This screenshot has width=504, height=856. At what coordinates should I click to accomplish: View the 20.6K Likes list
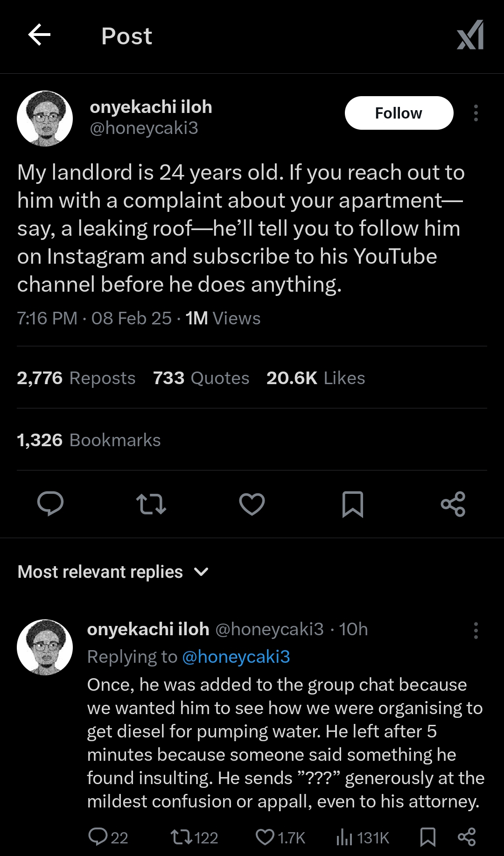coord(315,378)
